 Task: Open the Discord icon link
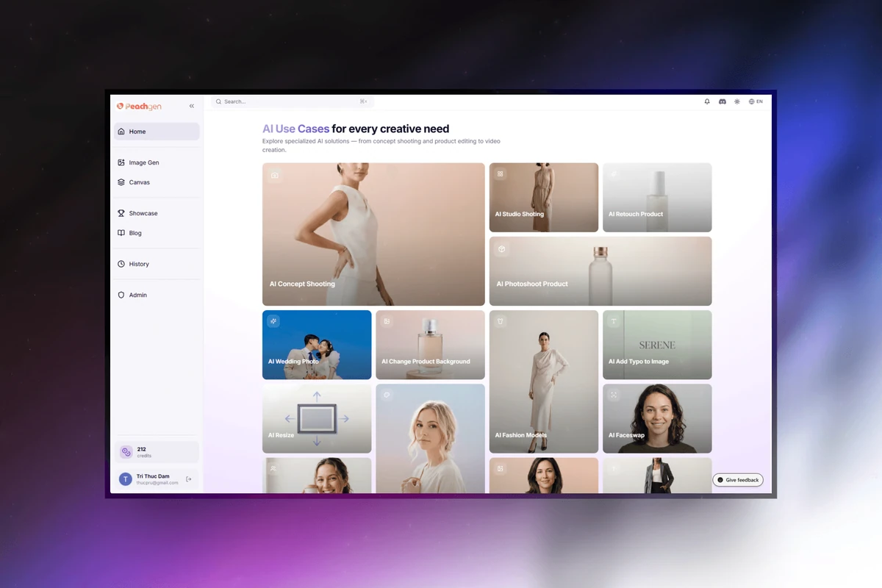tap(723, 101)
